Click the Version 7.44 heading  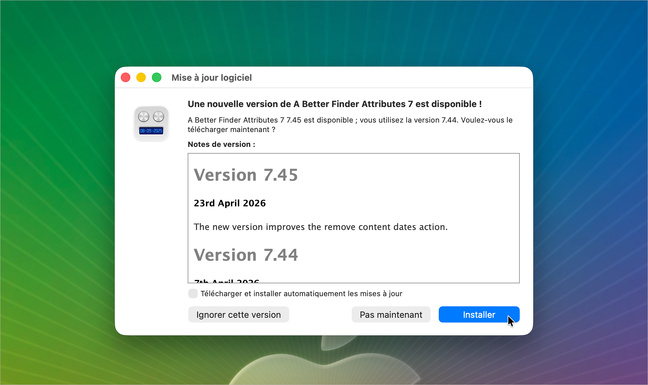pos(246,255)
